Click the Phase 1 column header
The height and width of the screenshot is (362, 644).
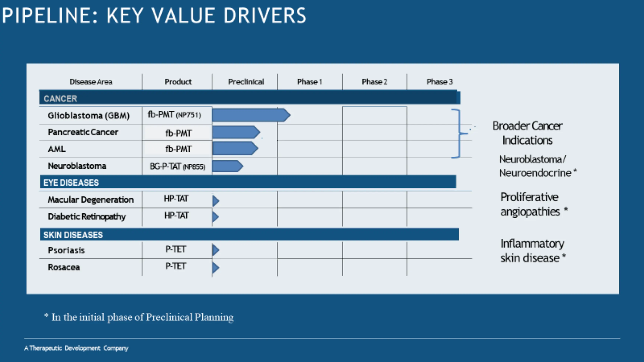point(310,82)
